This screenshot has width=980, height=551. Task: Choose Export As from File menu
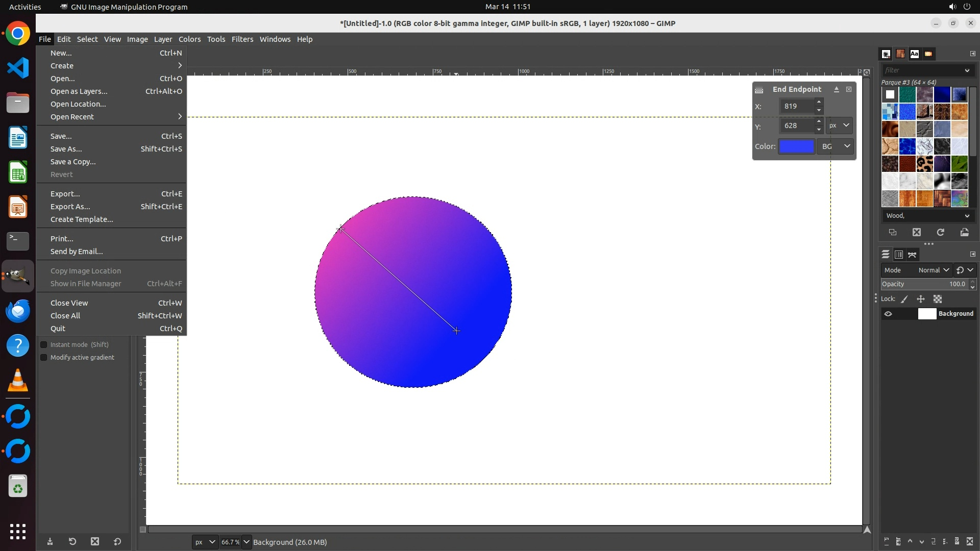70,207
